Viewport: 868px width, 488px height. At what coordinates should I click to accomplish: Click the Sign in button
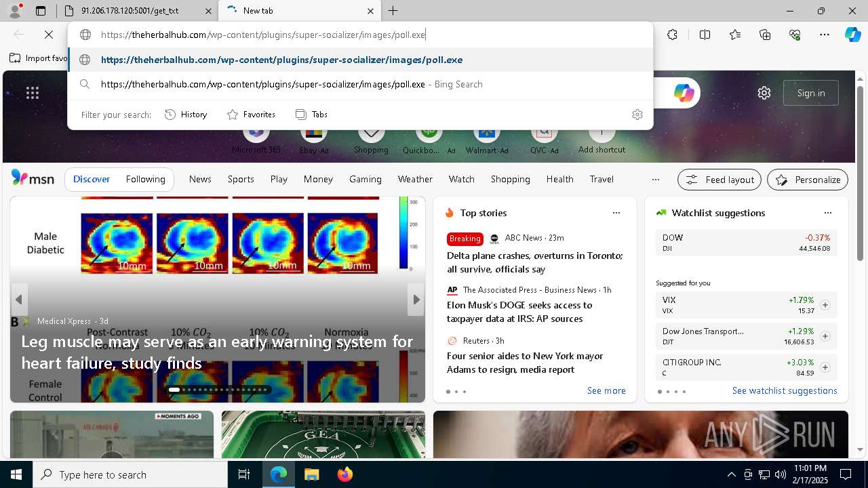click(811, 93)
